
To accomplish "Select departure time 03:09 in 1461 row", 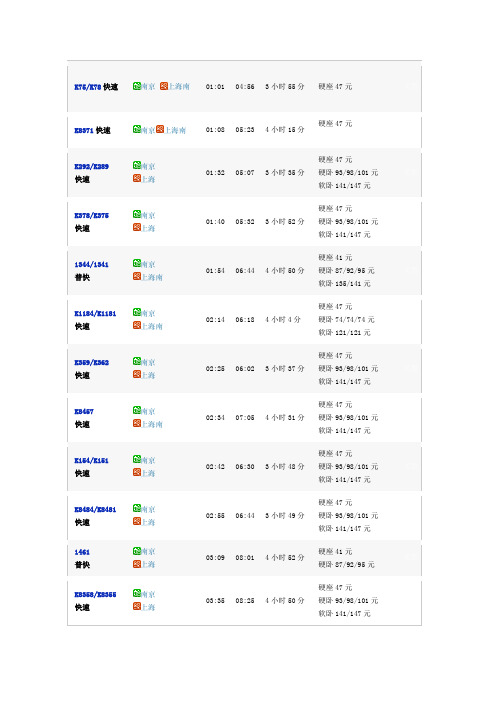I will point(215,558).
